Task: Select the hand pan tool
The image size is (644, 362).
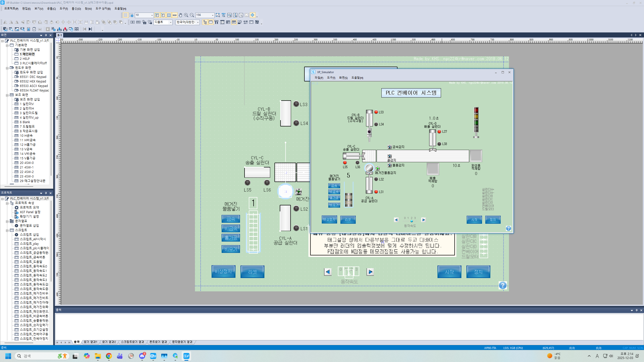Action: pyautogui.click(x=180, y=15)
